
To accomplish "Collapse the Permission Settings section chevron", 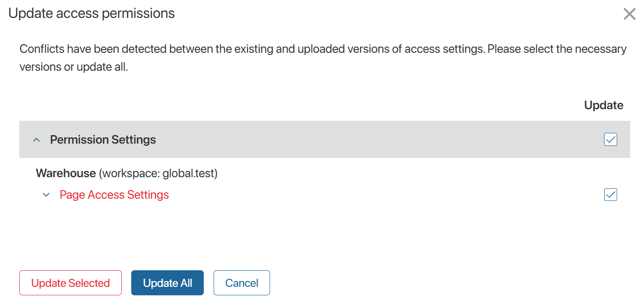I will pos(37,140).
